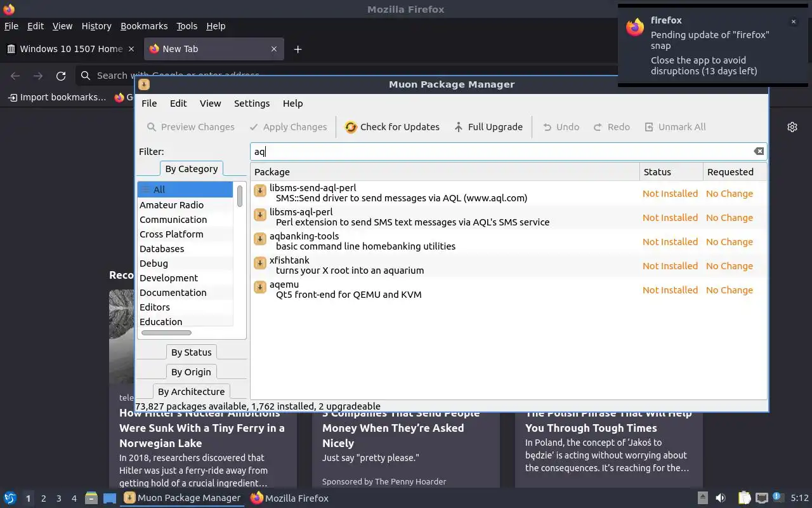
Task: Switch to workspace 2
Action: 43,498
